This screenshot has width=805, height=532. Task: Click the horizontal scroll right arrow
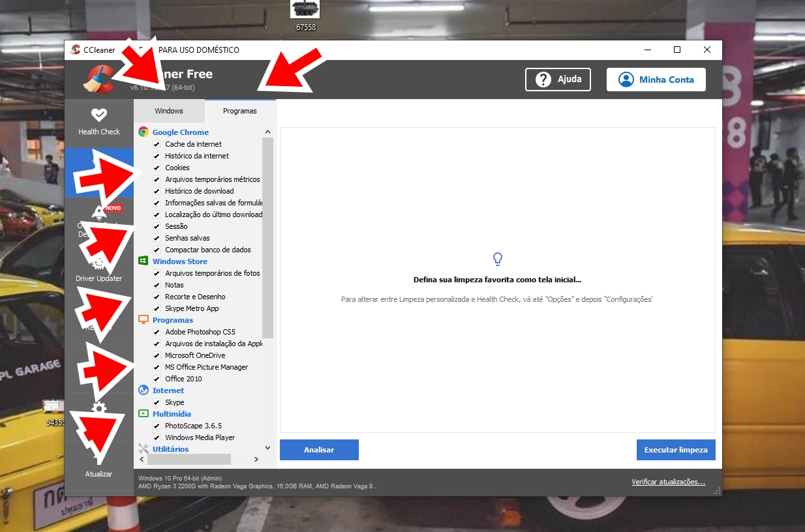(x=256, y=460)
